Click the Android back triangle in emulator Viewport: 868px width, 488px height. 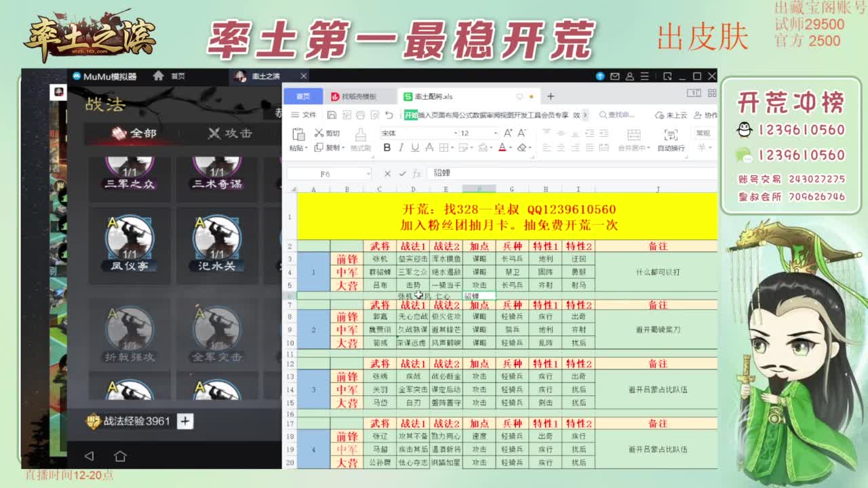pos(89,456)
